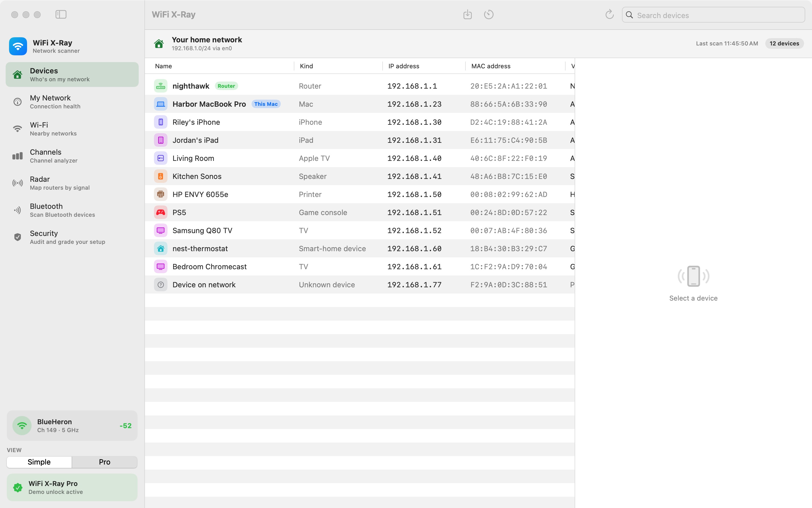Click the HP ENVY printer icon
This screenshot has width=812, height=508.
161,194
